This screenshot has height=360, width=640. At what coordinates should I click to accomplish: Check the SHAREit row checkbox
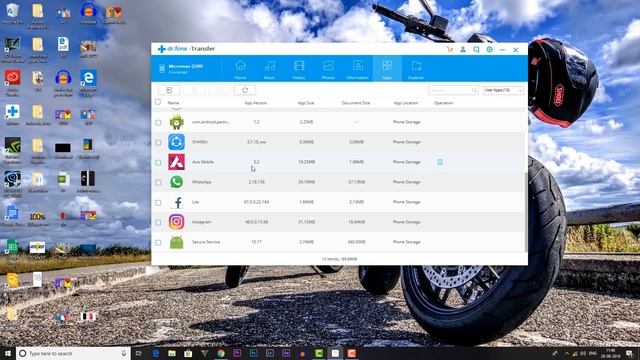[158, 142]
